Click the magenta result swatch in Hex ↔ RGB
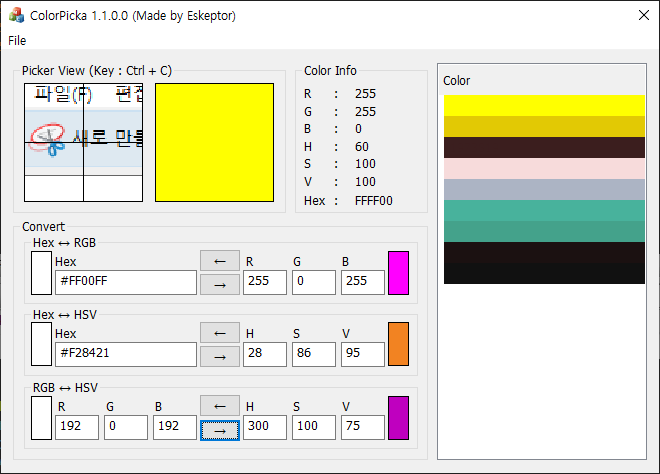 (x=398, y=273)
